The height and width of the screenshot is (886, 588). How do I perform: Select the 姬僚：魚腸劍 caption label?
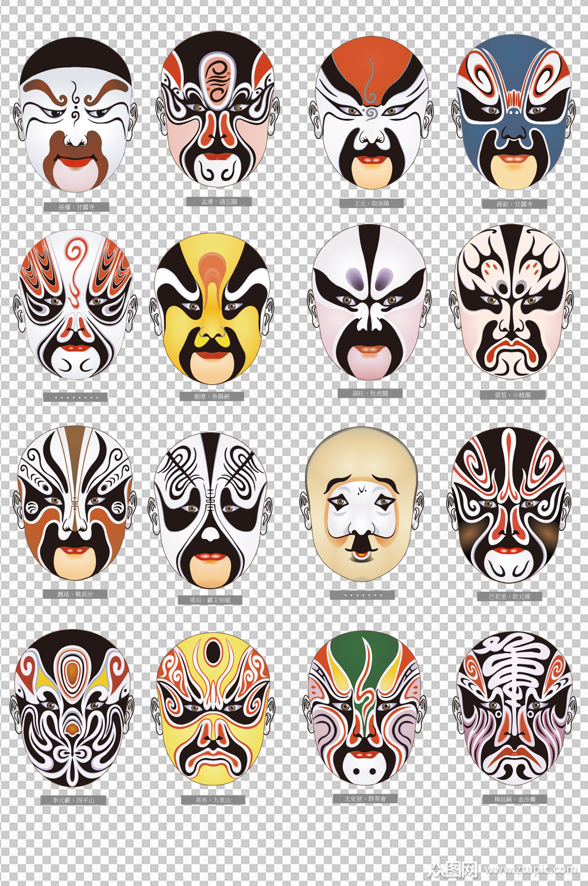pyautogui.click(x=211, y=396)
